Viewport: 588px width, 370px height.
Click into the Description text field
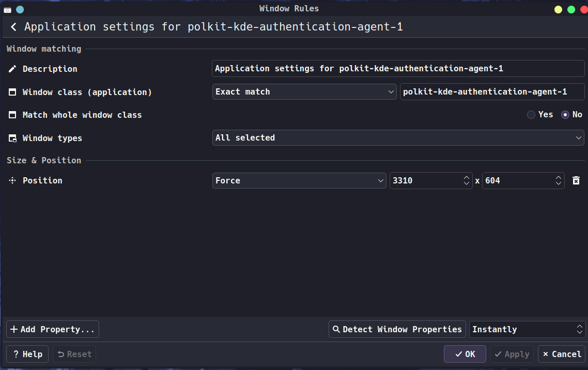[x=398, y=68]
